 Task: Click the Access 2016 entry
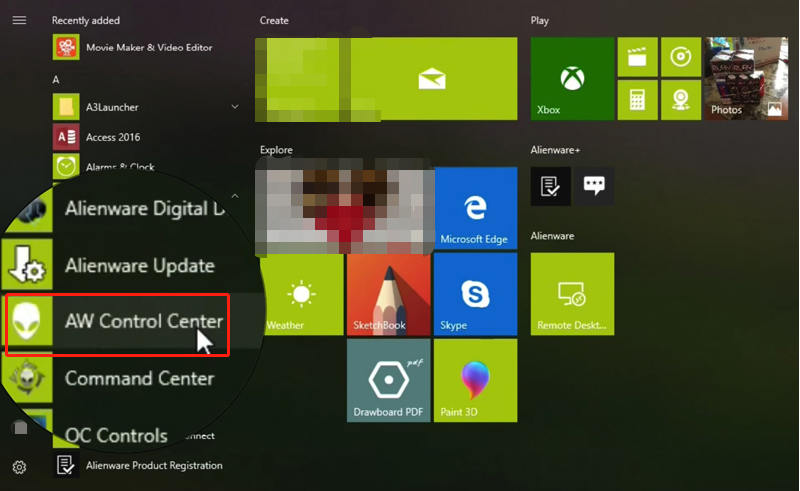pyautogui.click(x=113, y=137)
